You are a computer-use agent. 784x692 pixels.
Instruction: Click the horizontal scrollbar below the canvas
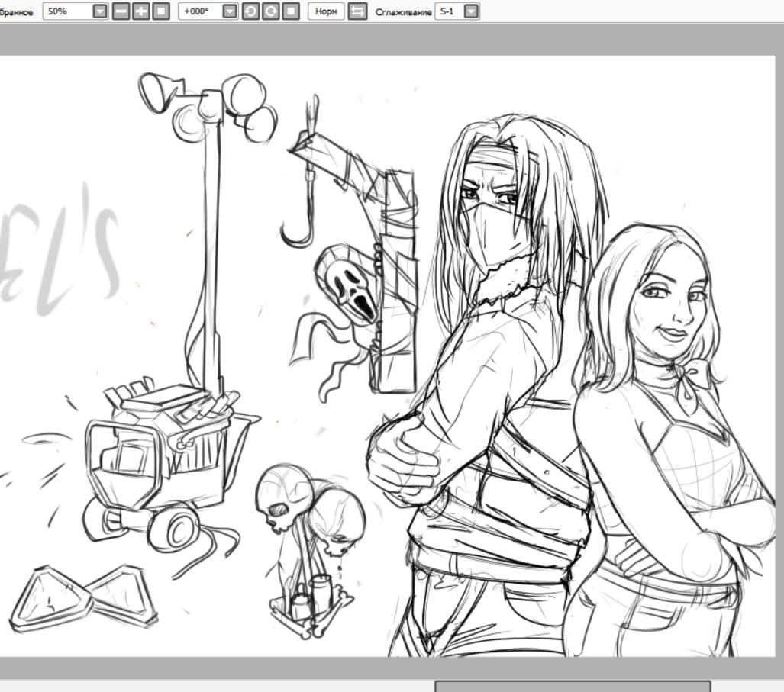click(573, 686)
